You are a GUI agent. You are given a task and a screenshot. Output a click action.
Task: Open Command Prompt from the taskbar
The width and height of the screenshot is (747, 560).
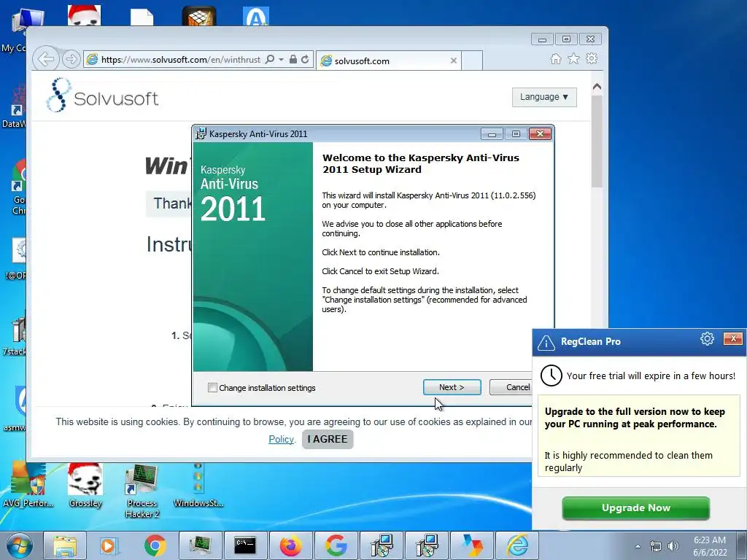coord(245,545)
